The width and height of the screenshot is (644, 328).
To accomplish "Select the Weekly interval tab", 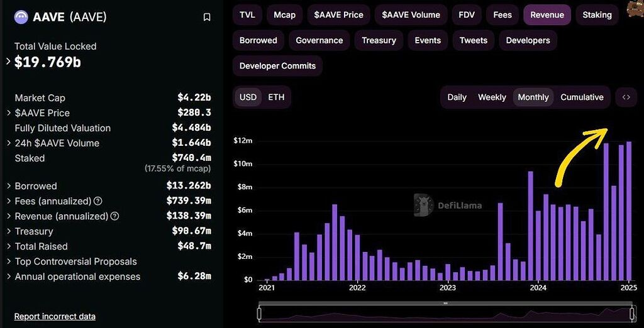I will [x=492, y=97].
